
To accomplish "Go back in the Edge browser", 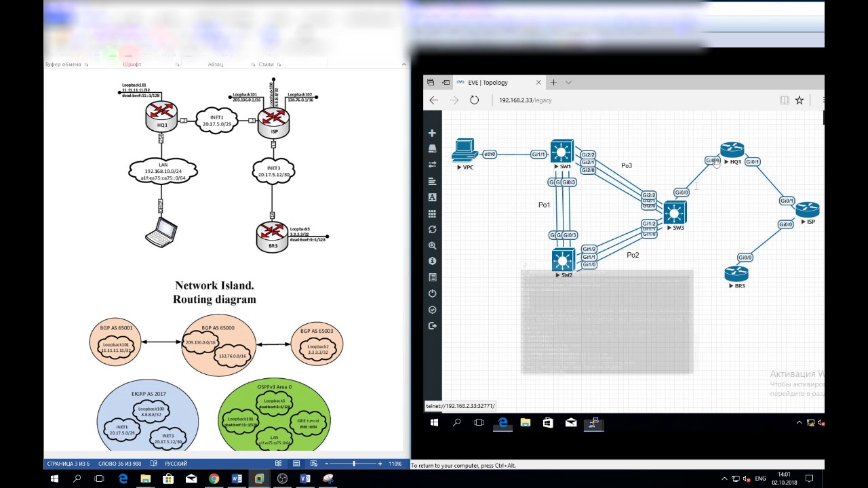I will point(434,100).
